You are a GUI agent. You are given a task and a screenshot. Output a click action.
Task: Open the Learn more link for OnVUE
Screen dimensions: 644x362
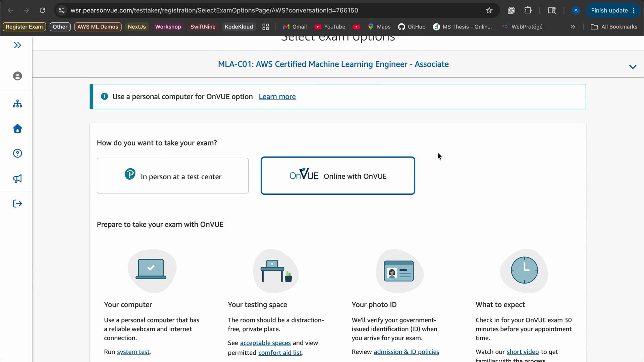pyautogui.click(x=277, y=97)
